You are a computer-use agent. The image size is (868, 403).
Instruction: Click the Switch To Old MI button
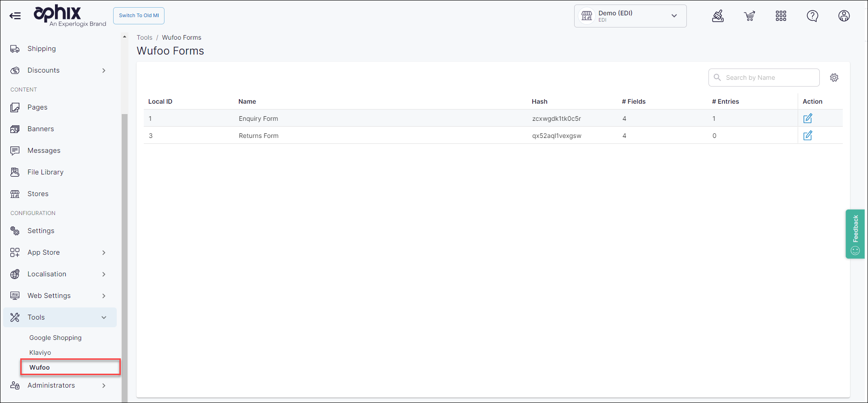(139, 16)
